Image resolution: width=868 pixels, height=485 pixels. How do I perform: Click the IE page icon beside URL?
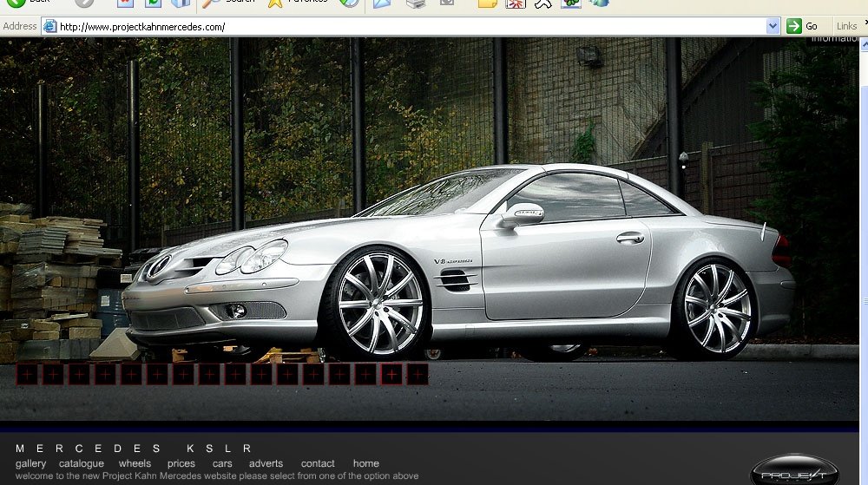click(x=49, y=26)
